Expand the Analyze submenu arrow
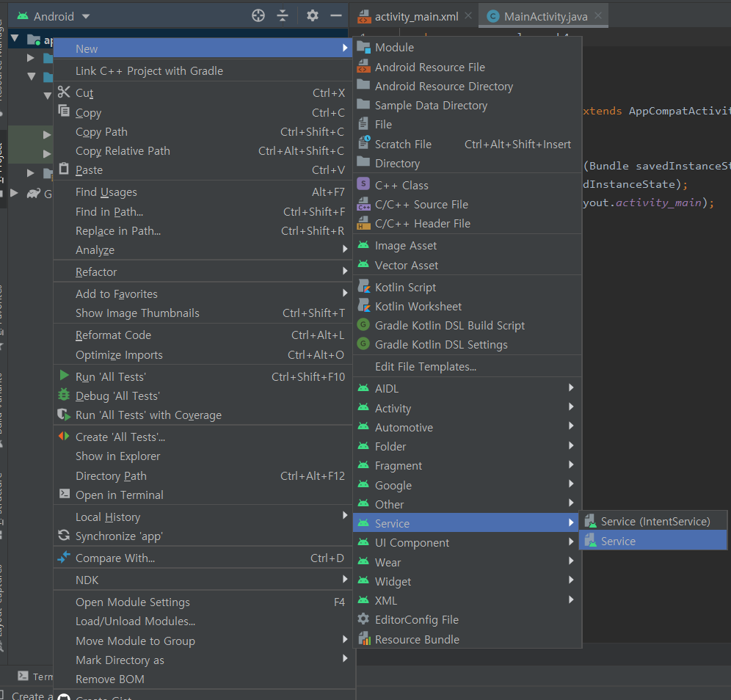731x700 pixels. point(345,249)
